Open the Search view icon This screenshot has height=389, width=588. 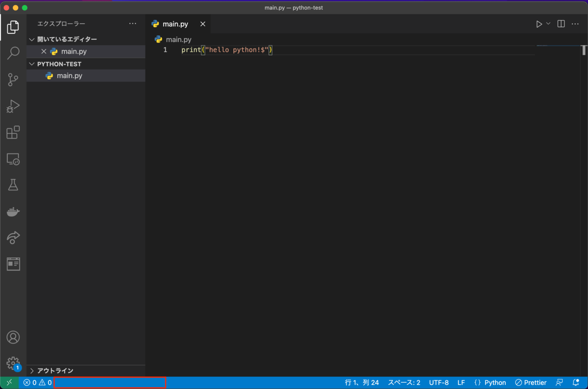(x=13, y=53)
